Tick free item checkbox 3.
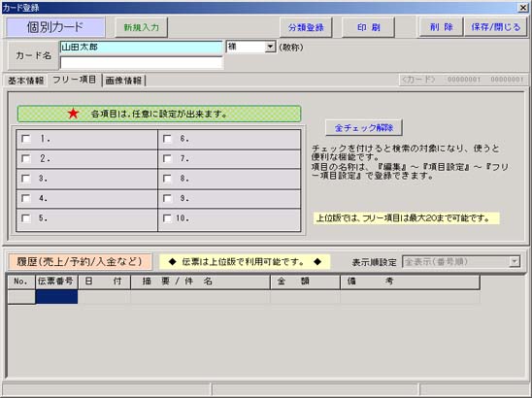This screenshot has height=398, width=532. tap(26, 179)
